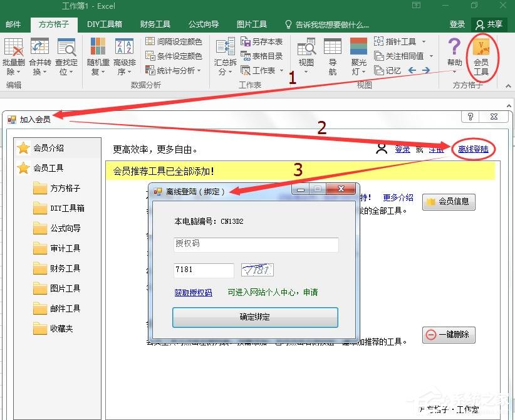Image resolution: width=515 pixels, height=420 pixels.
Task: Click the 一键删除 button
Action: 449,335
